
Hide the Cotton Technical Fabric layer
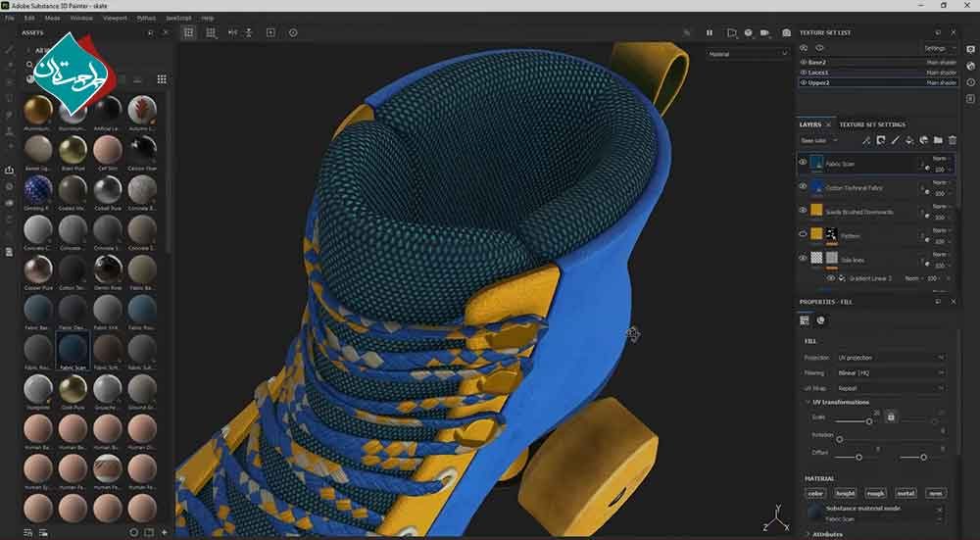(x=804, y=186)
